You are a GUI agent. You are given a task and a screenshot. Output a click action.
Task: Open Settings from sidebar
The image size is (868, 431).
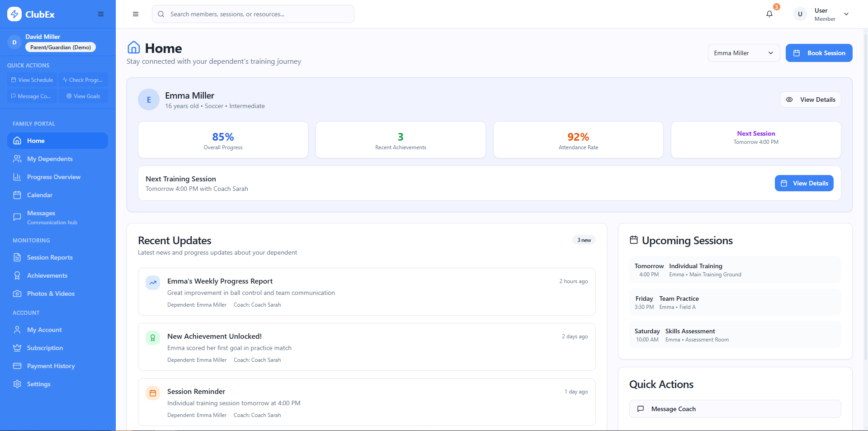[x=57, y=384]
